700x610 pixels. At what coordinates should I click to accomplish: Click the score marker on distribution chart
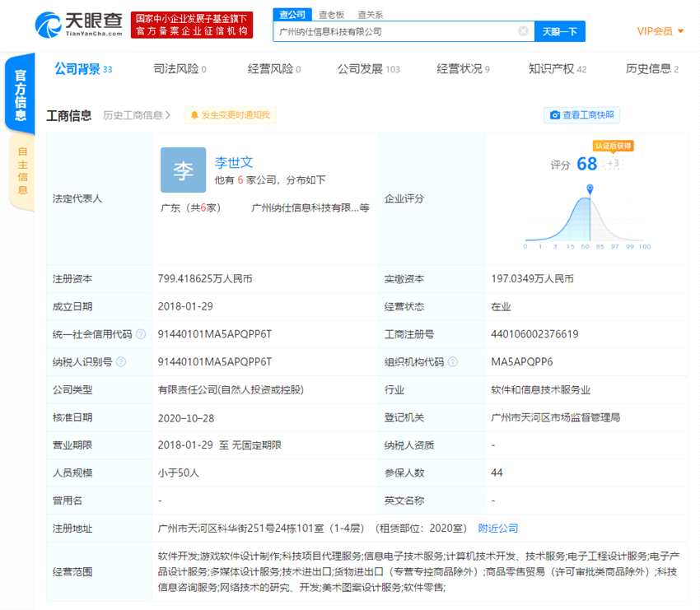pyautogui.click(x=590, y=189)
